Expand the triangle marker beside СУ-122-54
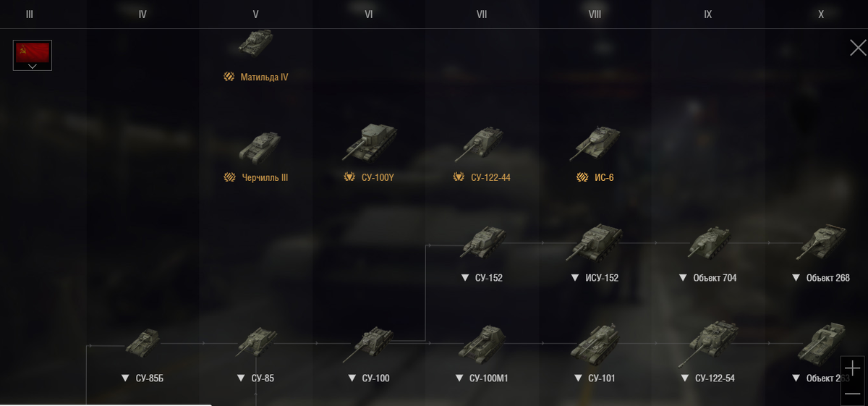Image resolution: width=868 pixels, height=406 pixels. click(x=685, y=378)
